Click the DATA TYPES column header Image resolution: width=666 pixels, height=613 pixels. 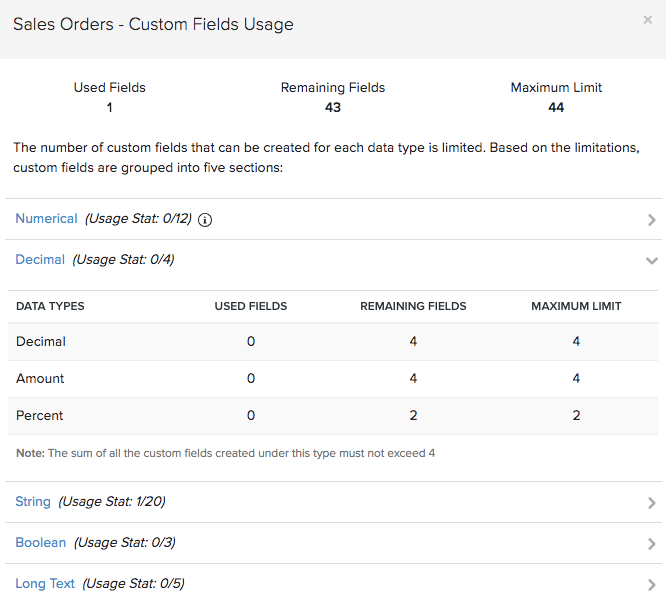click(x=50, y=306)
